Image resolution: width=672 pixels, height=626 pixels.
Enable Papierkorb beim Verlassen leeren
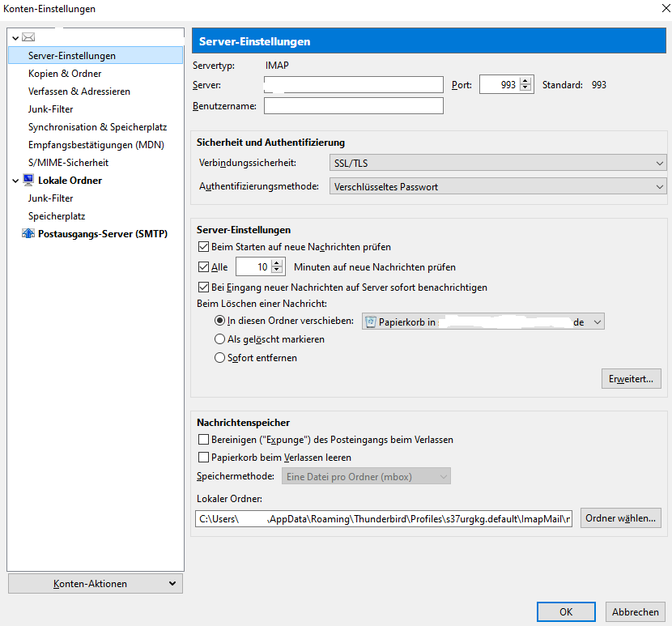(203, 458)
